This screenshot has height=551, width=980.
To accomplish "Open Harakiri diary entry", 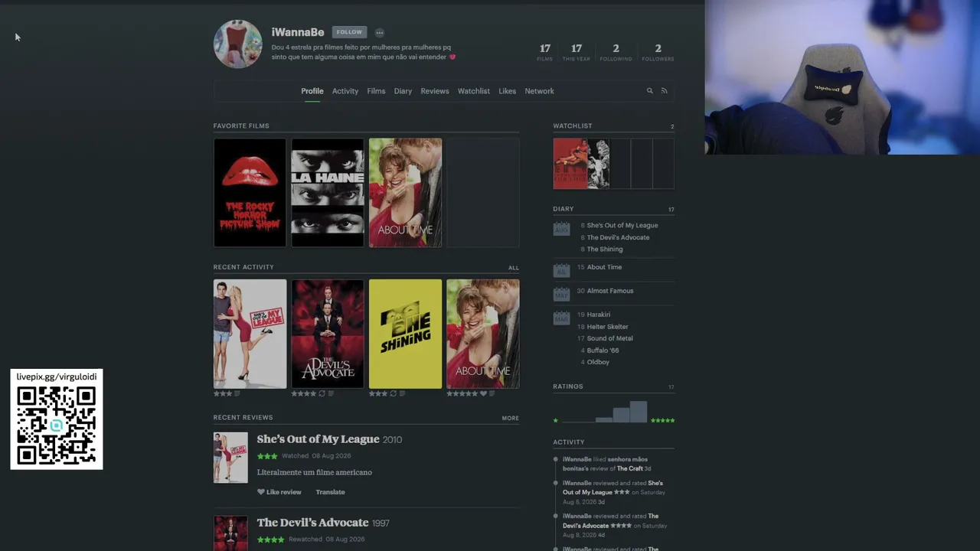I will point(599,315).
